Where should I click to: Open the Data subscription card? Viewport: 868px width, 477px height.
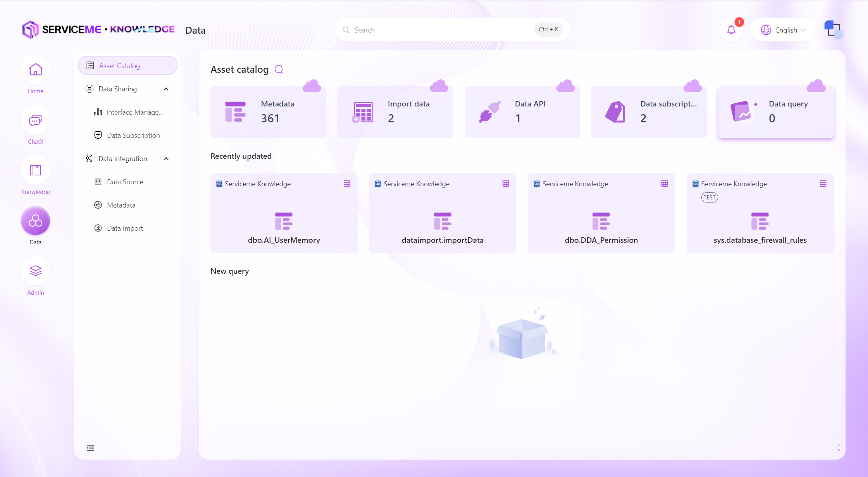tap(649, 112)
